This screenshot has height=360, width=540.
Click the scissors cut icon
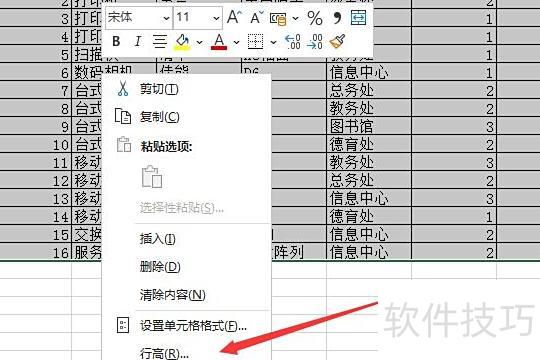(123, 89)
